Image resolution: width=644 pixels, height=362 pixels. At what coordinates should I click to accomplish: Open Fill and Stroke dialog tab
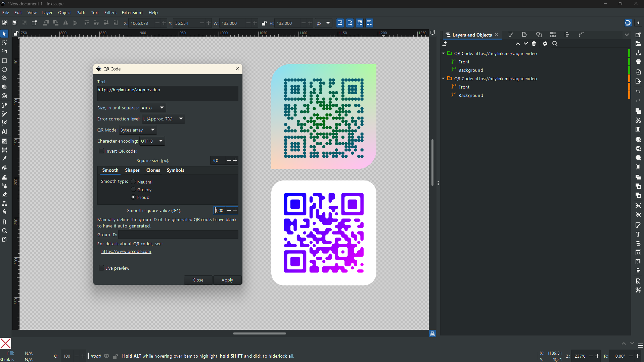[x=510, y=35]
